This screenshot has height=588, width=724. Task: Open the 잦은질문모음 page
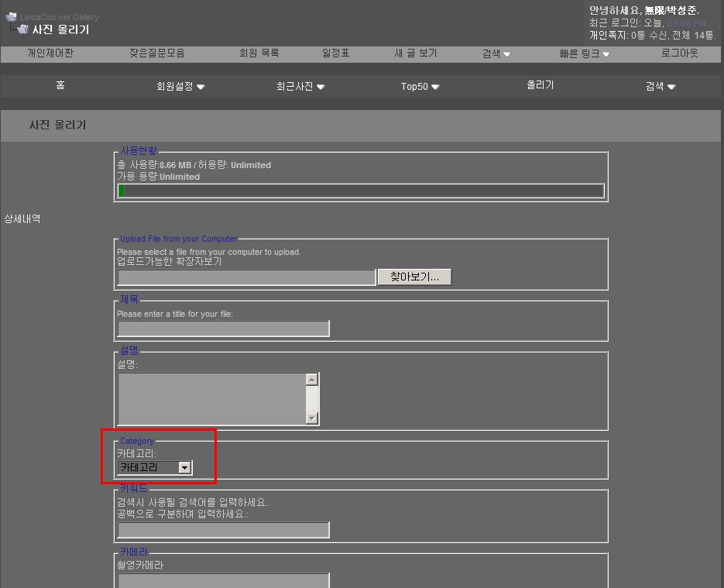157,53
